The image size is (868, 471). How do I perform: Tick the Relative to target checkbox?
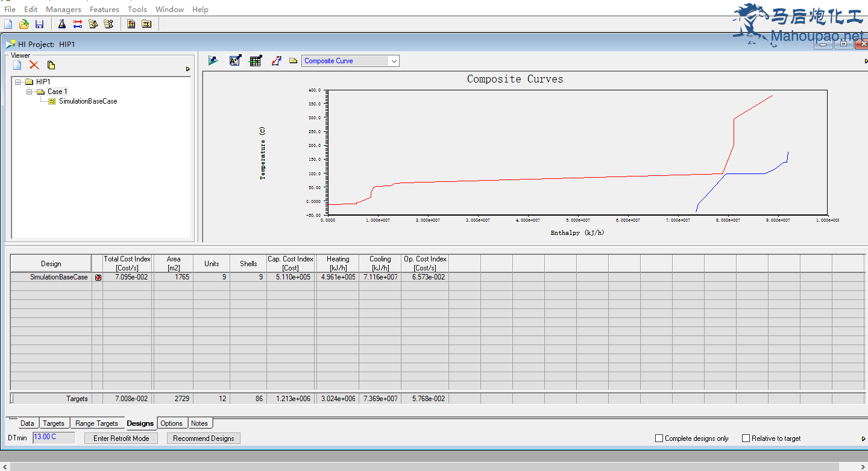[746, 438]
